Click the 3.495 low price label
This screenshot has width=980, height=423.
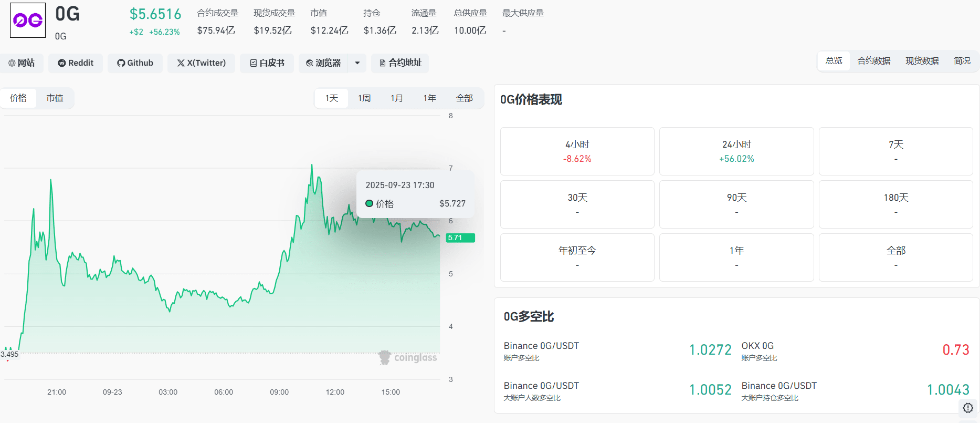[9, 354]
